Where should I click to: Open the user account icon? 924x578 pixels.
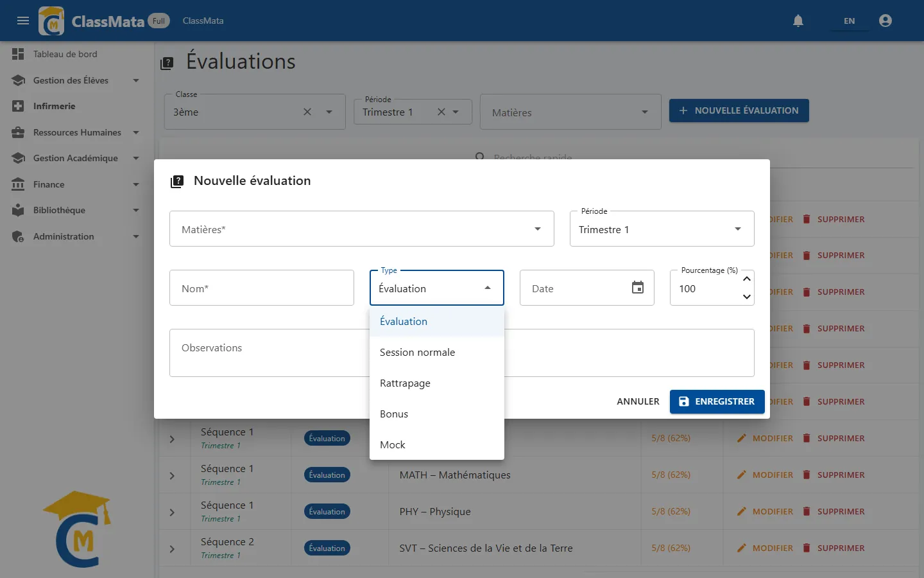(x=886, y=21)
